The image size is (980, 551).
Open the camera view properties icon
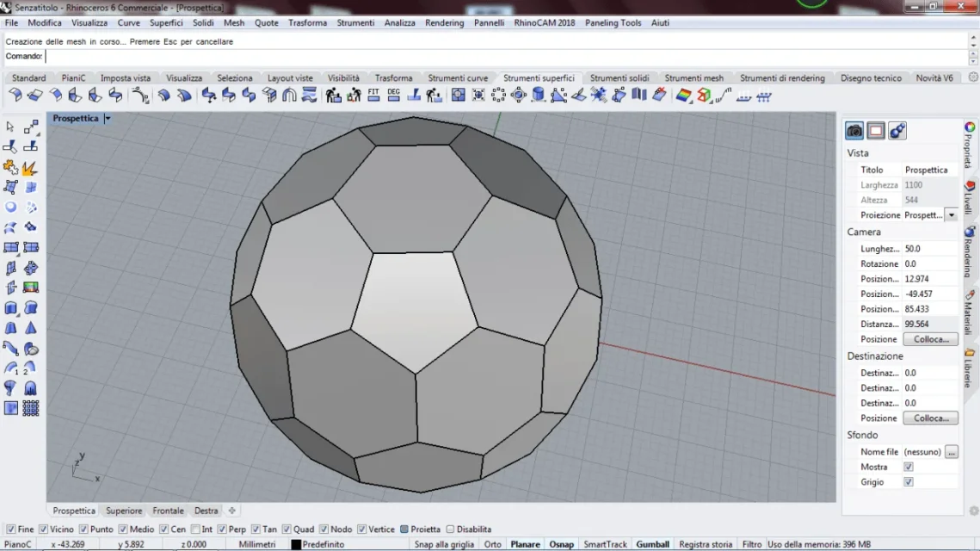(x=854, y=131)
